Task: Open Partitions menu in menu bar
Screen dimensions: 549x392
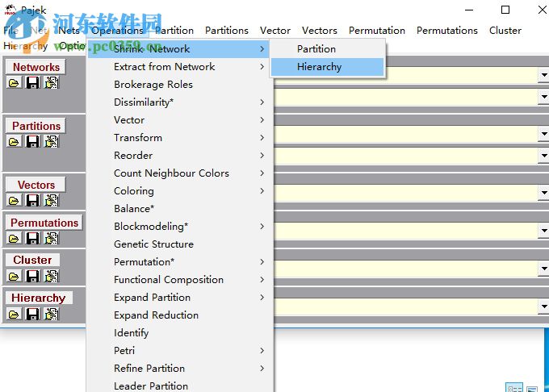Action: (x=227, y=31)
